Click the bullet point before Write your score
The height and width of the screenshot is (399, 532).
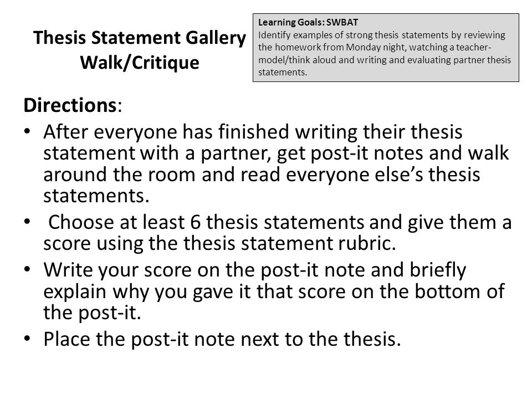tap(27, 269)
